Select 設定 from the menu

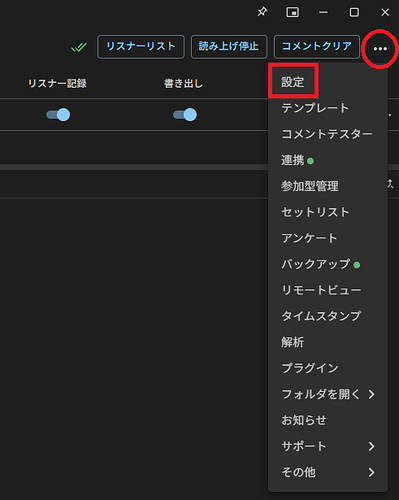[x=328, y=82]
